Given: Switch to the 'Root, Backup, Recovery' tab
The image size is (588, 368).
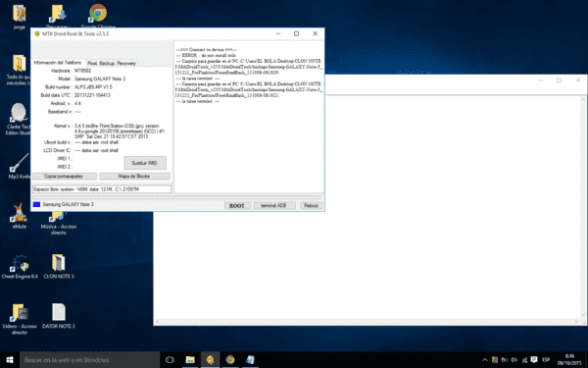Looking at the screenshot, I should click(x=112, y=63).
